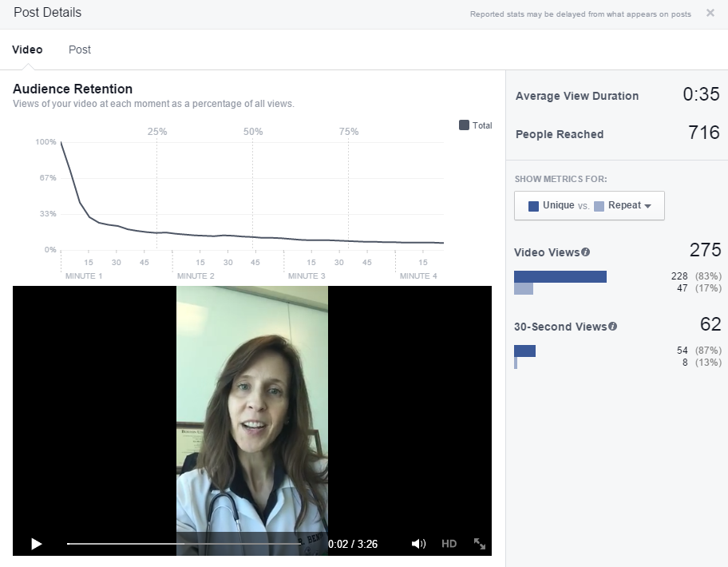This screenshot has height=567, width=728.
Task: Click the video progress seek bar
Action: click(x=192, y=544)
